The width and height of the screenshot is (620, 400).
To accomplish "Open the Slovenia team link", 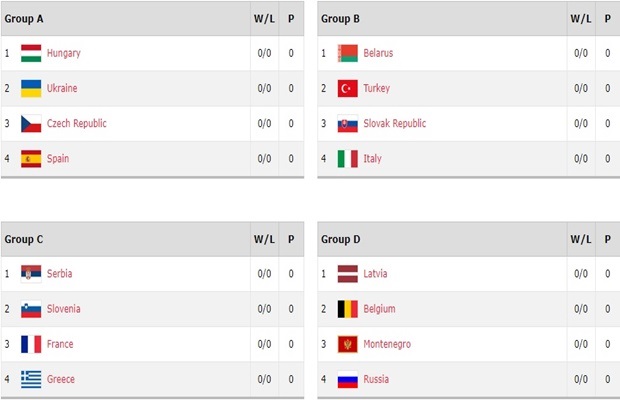I will (x=64, y=309).
